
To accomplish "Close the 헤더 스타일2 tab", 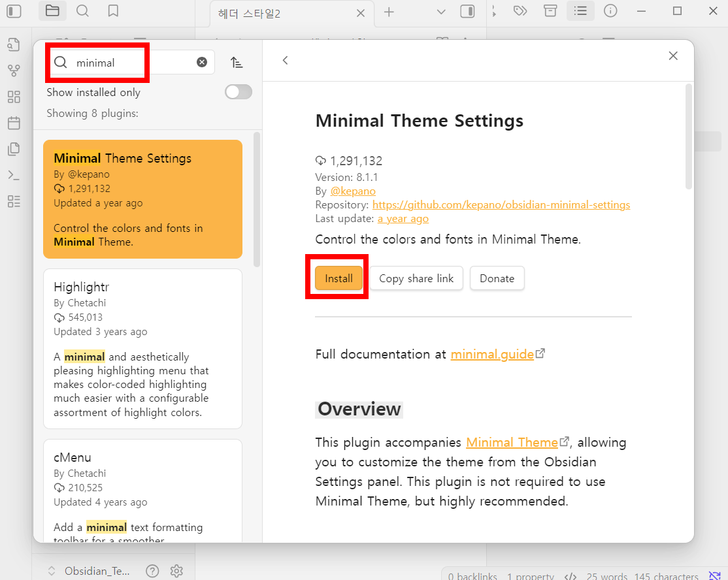I will click(x=360, y=14).
